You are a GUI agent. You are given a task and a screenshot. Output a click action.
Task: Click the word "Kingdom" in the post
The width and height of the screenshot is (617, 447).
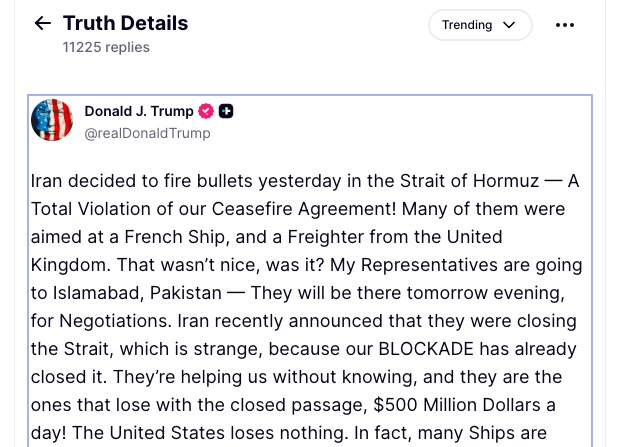pos(69,265)
